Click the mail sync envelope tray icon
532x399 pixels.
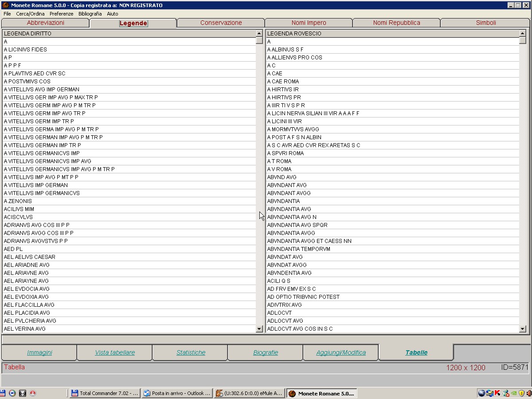tap(490, 393)
